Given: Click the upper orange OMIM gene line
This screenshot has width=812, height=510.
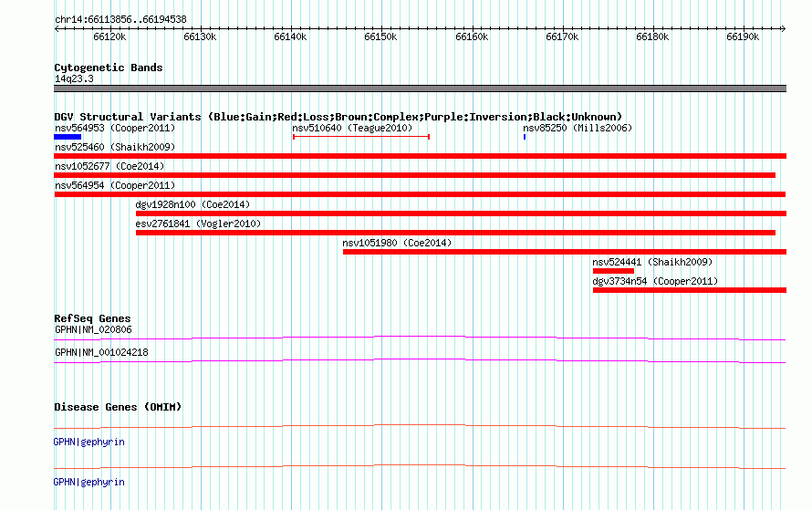Looking at the screenshot, I should (420, 427).
